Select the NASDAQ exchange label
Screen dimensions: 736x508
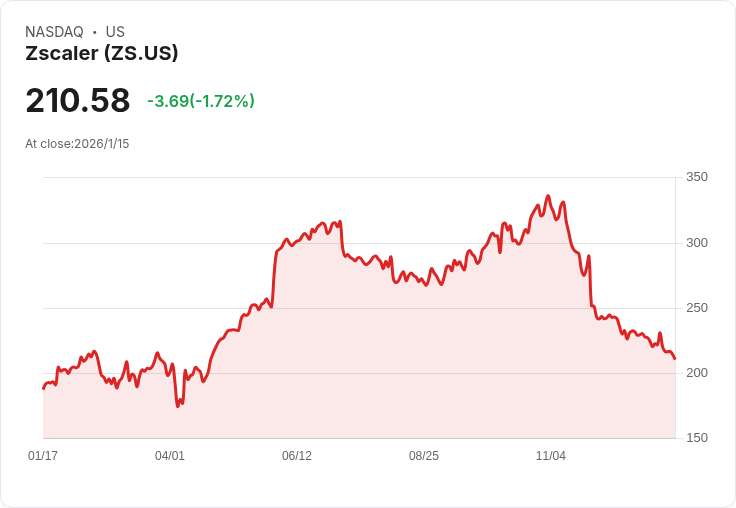tap(54, 32)
